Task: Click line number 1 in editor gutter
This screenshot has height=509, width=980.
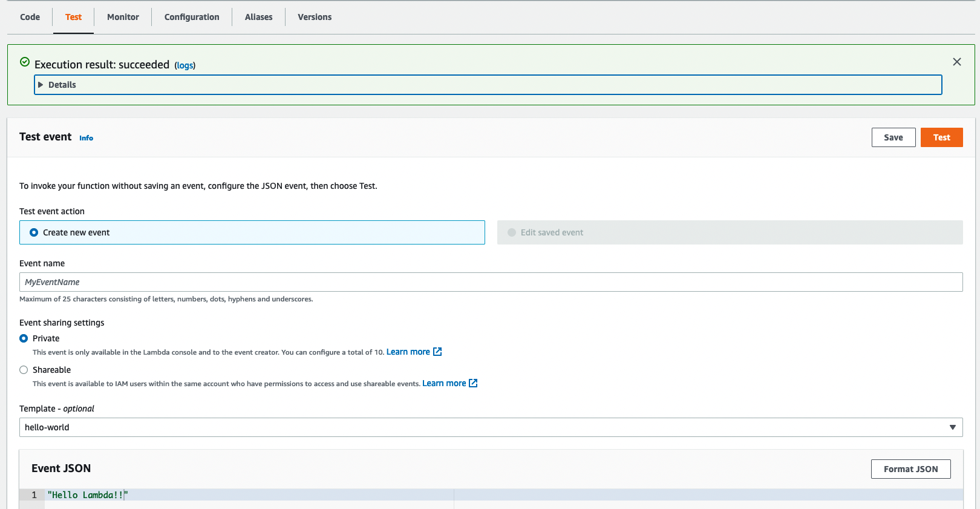Action: 34,495
